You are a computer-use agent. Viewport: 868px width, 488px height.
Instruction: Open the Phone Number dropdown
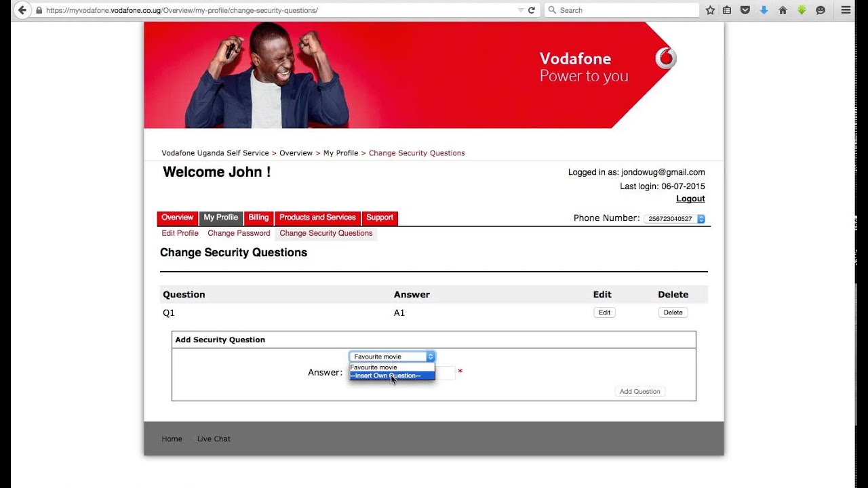pos(675,219)
